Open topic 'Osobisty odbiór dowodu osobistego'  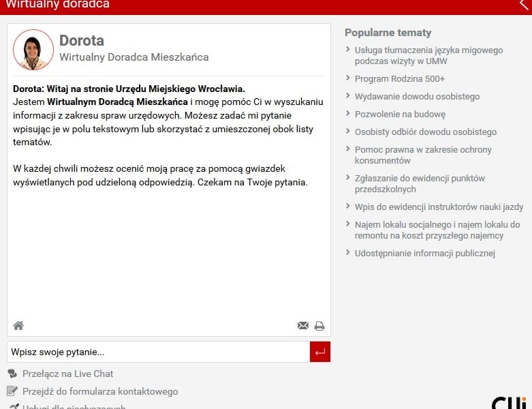[426, 132]
